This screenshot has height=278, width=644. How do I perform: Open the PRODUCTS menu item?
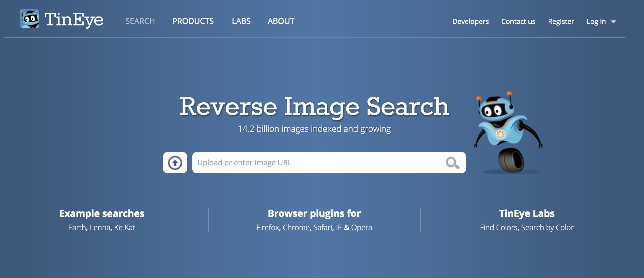click(193, 21)
